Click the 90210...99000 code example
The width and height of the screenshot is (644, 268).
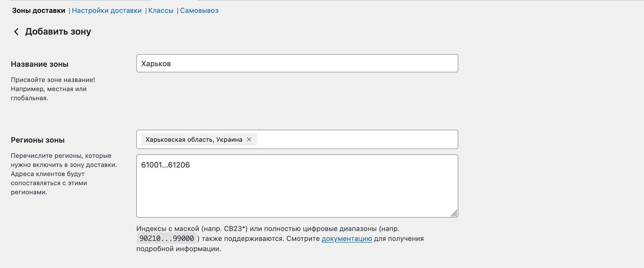(x=167, y=239)
